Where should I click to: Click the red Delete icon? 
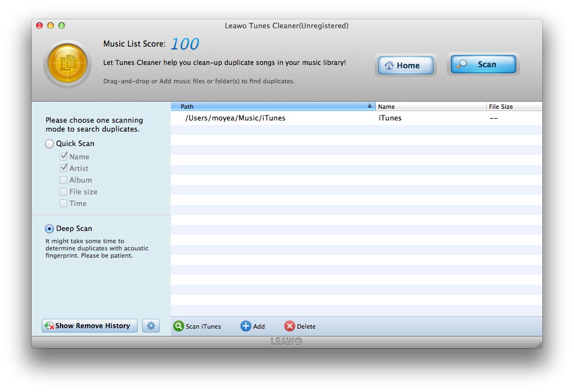click(289, 326)
